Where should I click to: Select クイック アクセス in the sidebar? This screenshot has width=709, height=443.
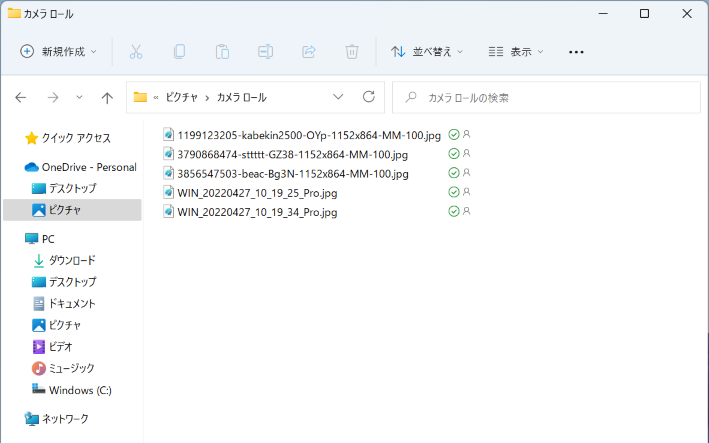(68, 138)
